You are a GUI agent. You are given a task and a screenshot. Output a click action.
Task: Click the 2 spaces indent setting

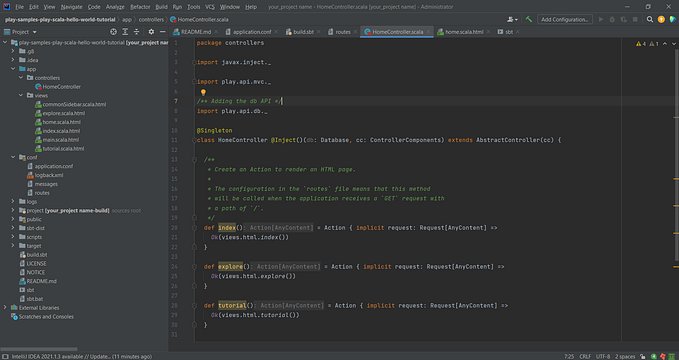[x=625, y=357]
